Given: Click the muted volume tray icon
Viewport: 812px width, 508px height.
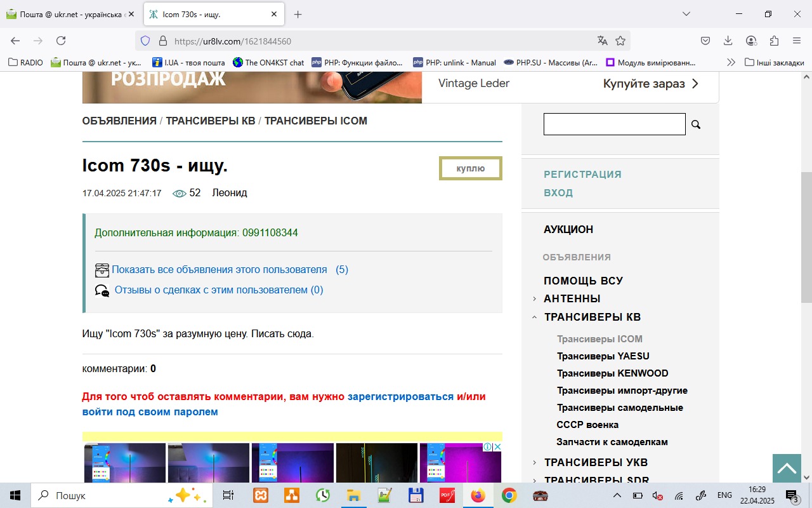Looking at the screenshot, I should point(658,495).
